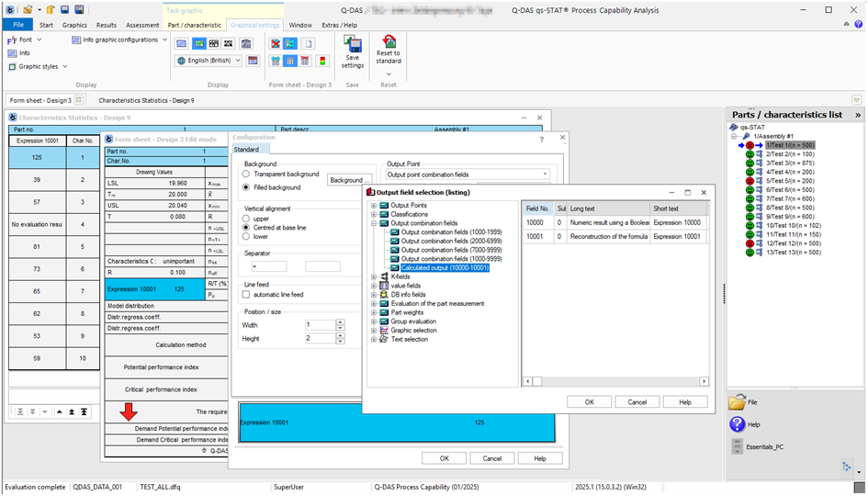Screen dimensions: 868x496
Task: Click Help in Output field selection dialog
Action: click(x=685, y=402)
